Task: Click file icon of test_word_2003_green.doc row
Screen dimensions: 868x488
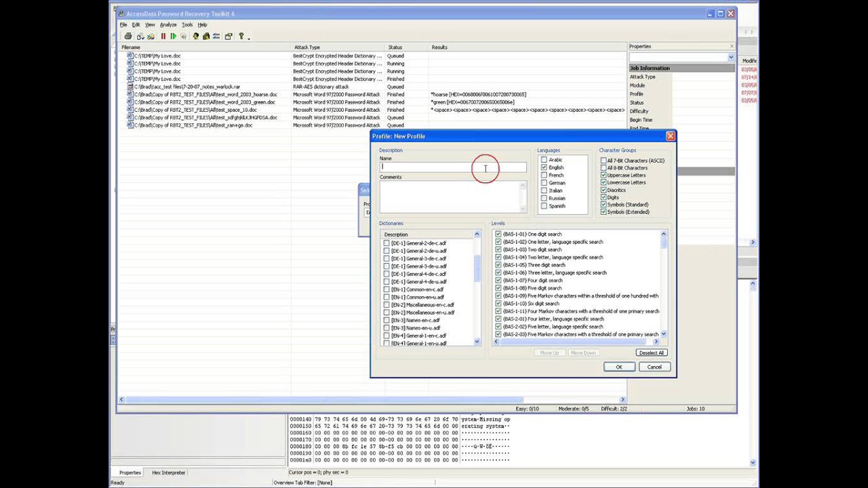Action: (x=130, y=102)
